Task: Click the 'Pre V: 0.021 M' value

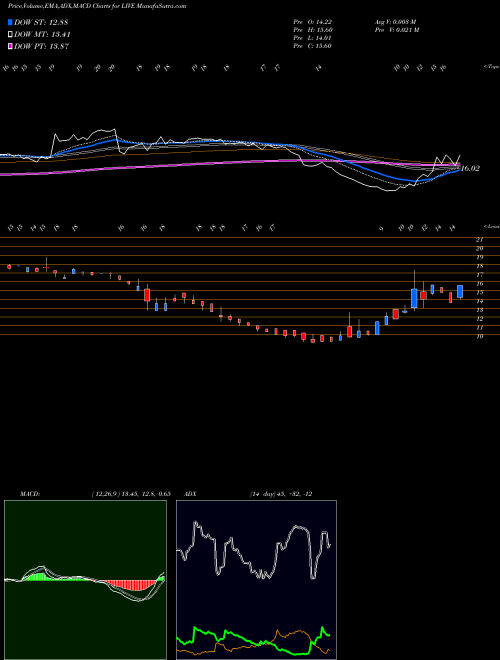Action: [x=396, y=30]
